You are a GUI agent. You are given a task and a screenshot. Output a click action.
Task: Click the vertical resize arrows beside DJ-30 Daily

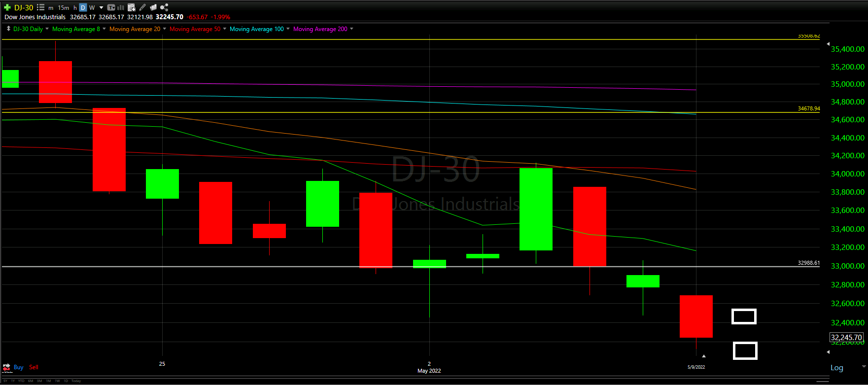tap(8, 29)
